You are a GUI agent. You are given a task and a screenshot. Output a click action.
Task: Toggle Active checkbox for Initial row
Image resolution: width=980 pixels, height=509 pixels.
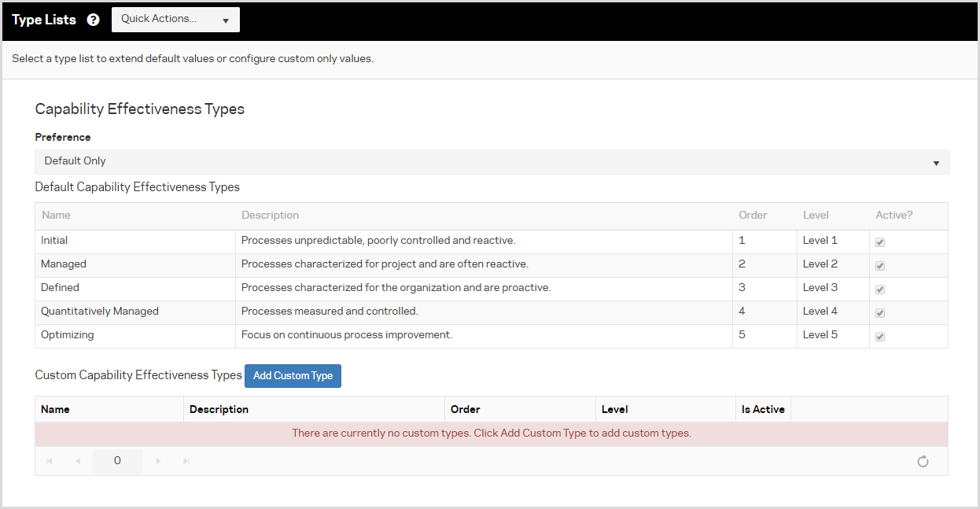(880, 242)
